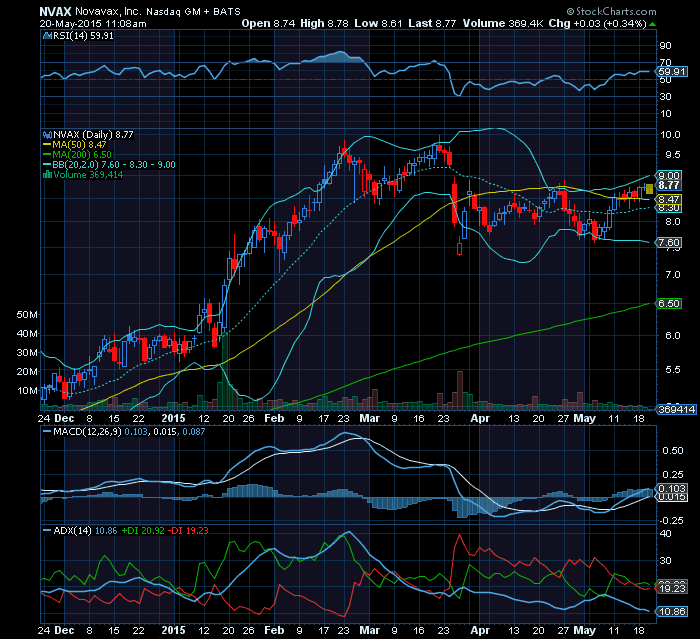Image resolution: width=700 pixels, height=639 pixels.
Task: Click the 8.77 last price tag on right axis
Action: [669, 185]
